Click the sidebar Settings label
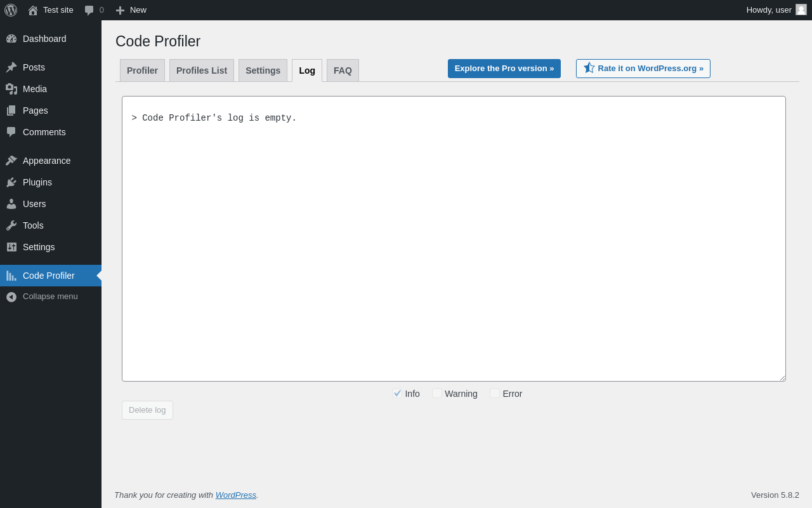The width and height of the screenshot is (812, 508). tap(39, 247)
